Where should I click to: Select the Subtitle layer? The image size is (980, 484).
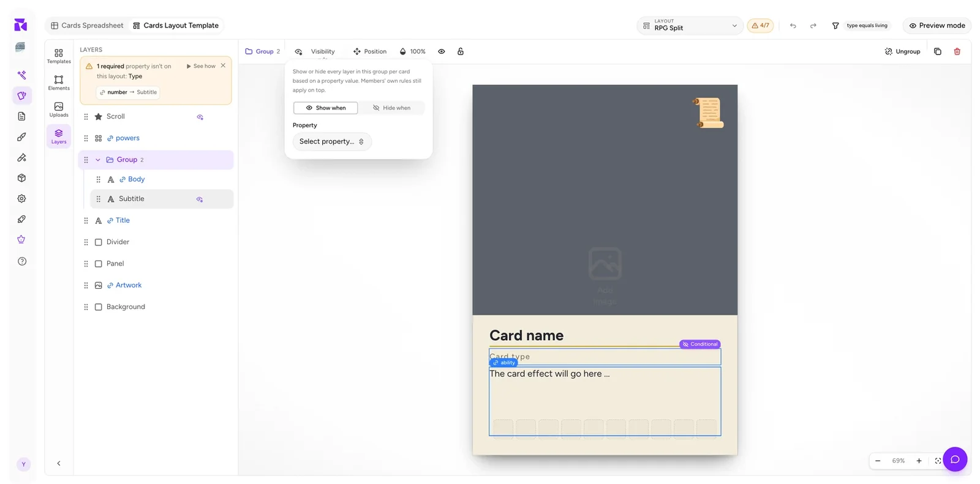pos(162,199)
